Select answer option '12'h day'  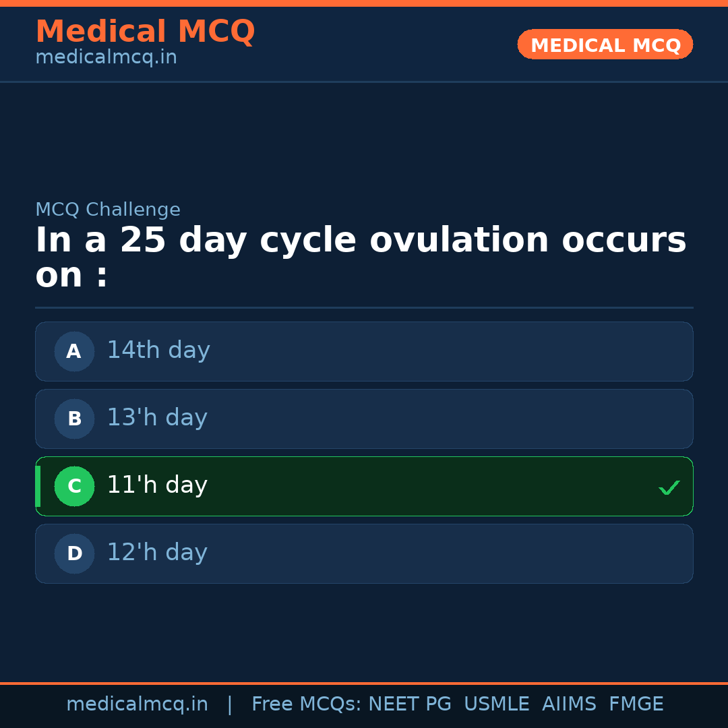point(364,553)
